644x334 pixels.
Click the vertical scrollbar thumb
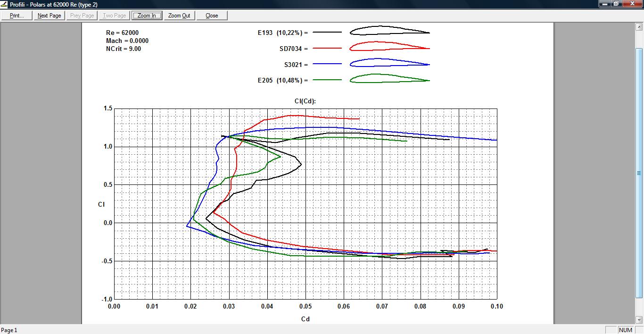(x=639, y=173)
